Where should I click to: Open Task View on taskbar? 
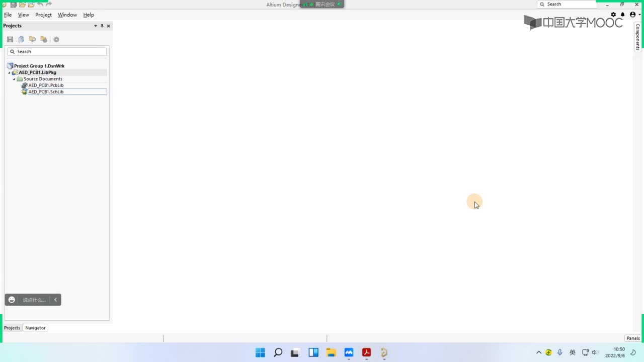pos(295,352)
